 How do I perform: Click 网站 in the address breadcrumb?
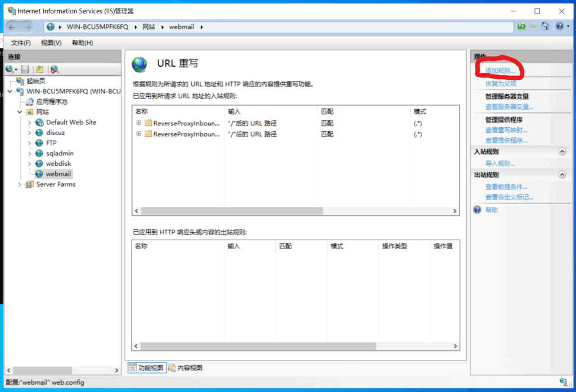tap(148, 27)
